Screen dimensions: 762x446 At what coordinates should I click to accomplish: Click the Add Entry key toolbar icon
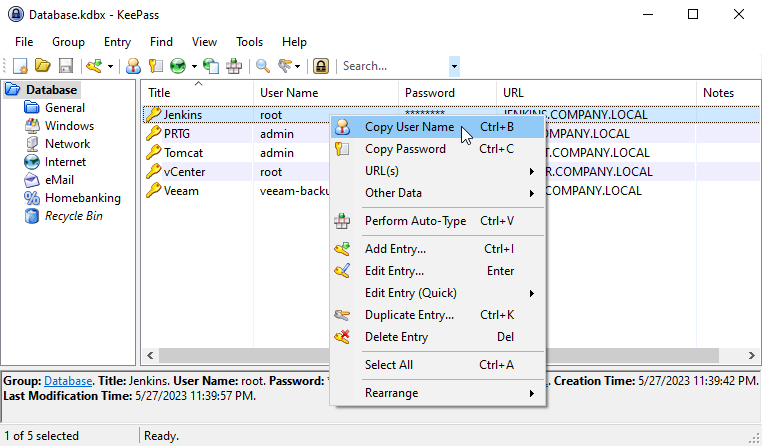[94, 66]
